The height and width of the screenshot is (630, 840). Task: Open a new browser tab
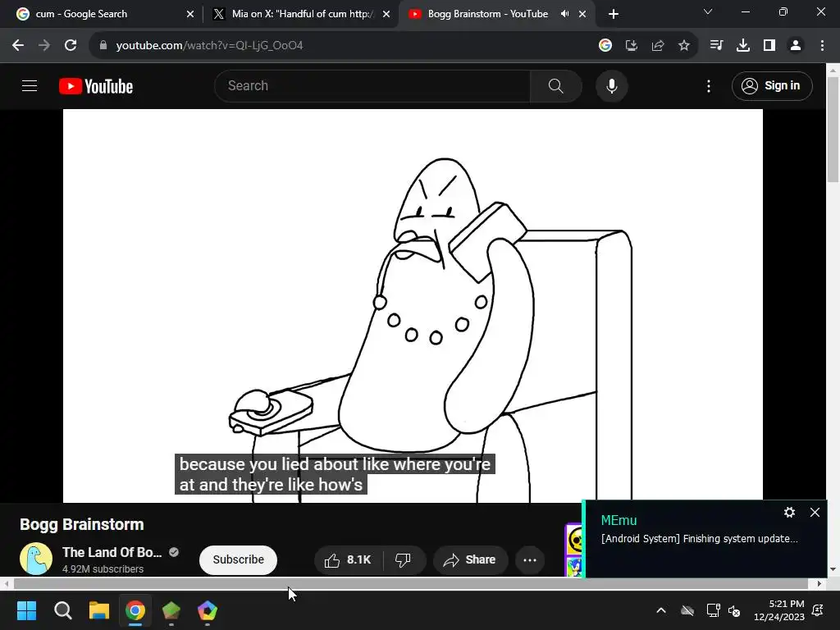[614, 14]
